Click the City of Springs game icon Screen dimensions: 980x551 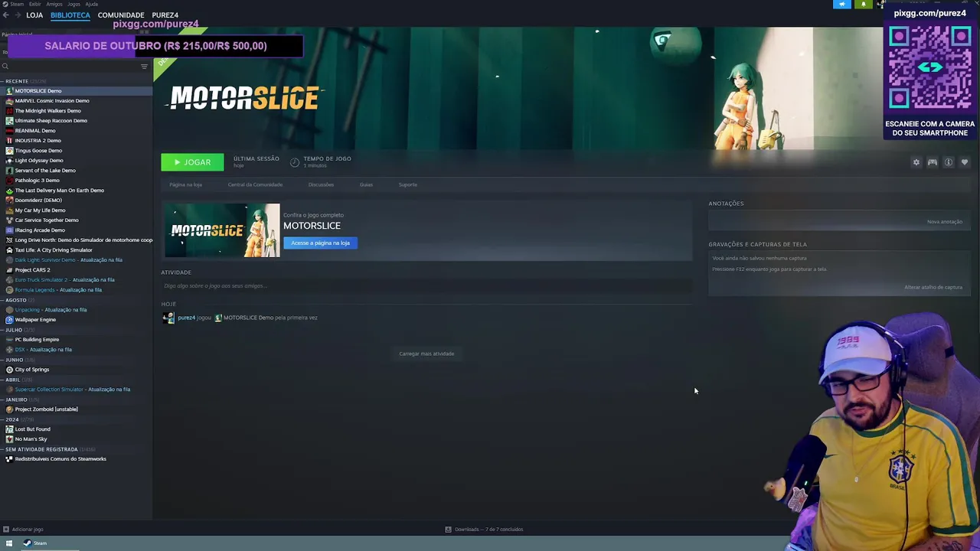pos(9,370)
